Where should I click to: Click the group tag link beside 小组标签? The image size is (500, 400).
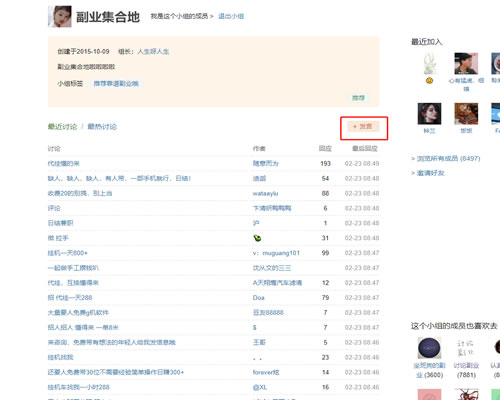(116, 83)
